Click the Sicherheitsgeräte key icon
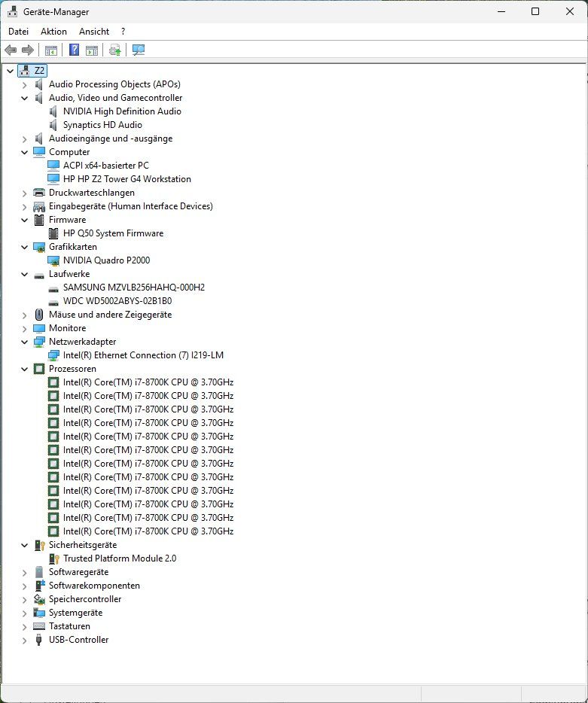Image resolution: width=588 pixels, height=703 pixels. [39, 545]
